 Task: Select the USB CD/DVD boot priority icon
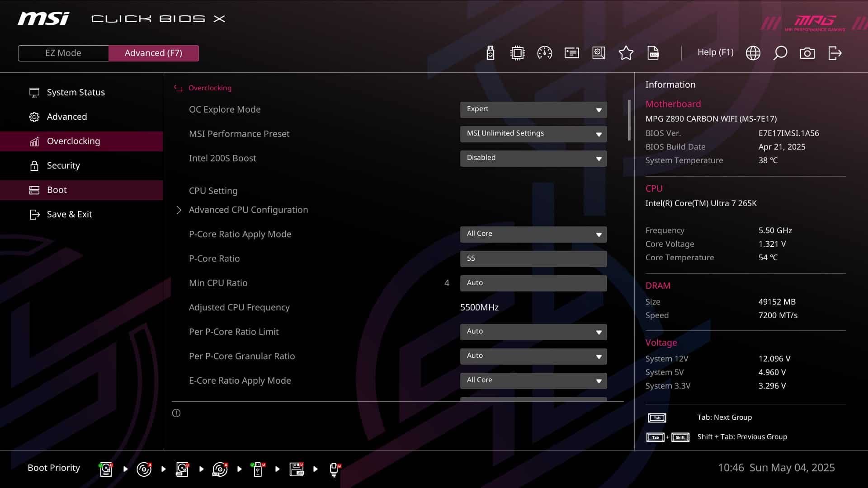point(220,469)
